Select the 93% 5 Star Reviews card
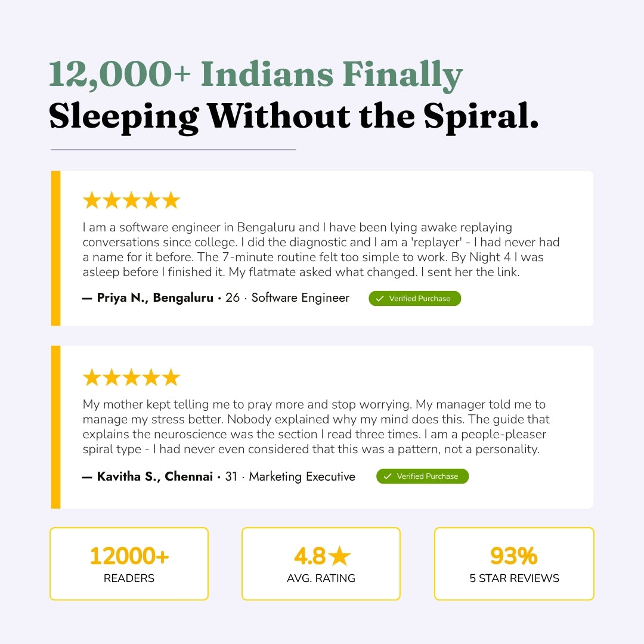 click(x=514, y=563)
